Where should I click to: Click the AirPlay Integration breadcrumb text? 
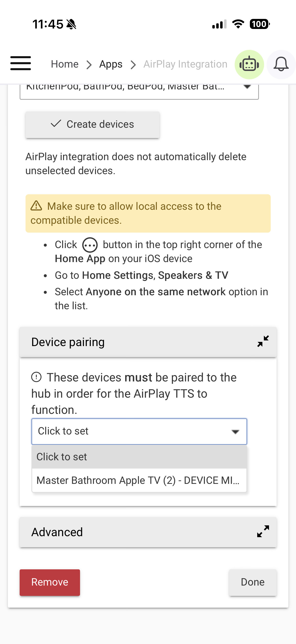pyautogui.click(x=185, y=64)
